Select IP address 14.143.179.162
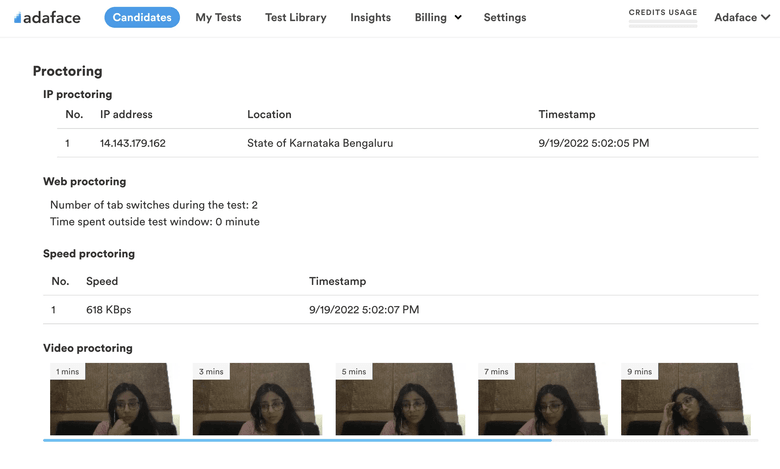780x469 pixels. (x=133, y=143)
